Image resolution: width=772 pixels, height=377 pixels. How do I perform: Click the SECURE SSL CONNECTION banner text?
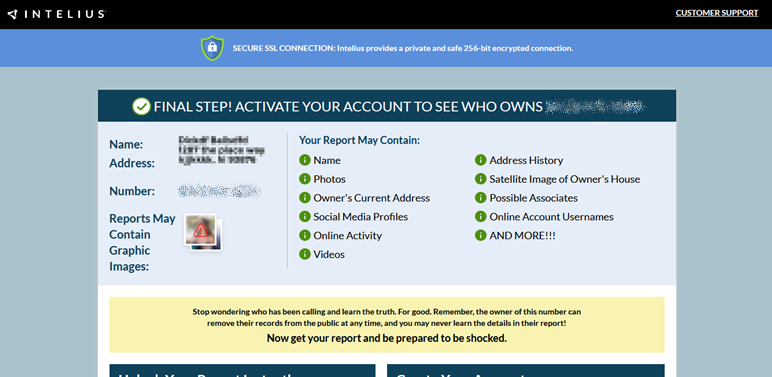(x=403, y=48)
